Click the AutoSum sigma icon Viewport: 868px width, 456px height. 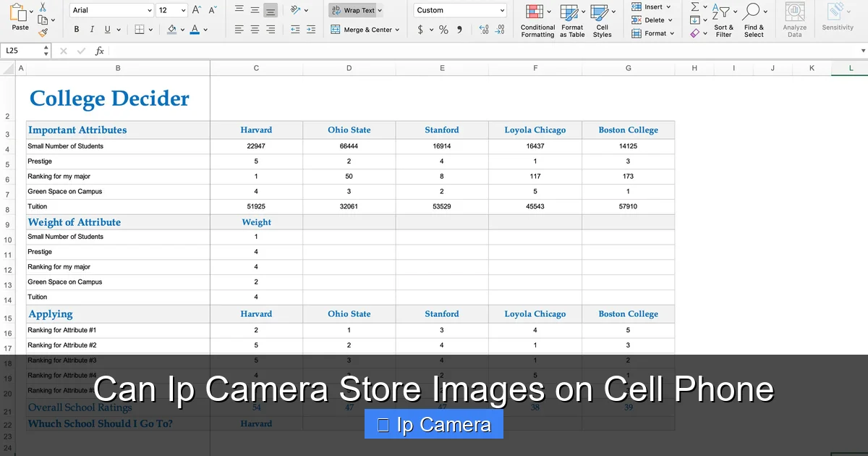(695, 7)
